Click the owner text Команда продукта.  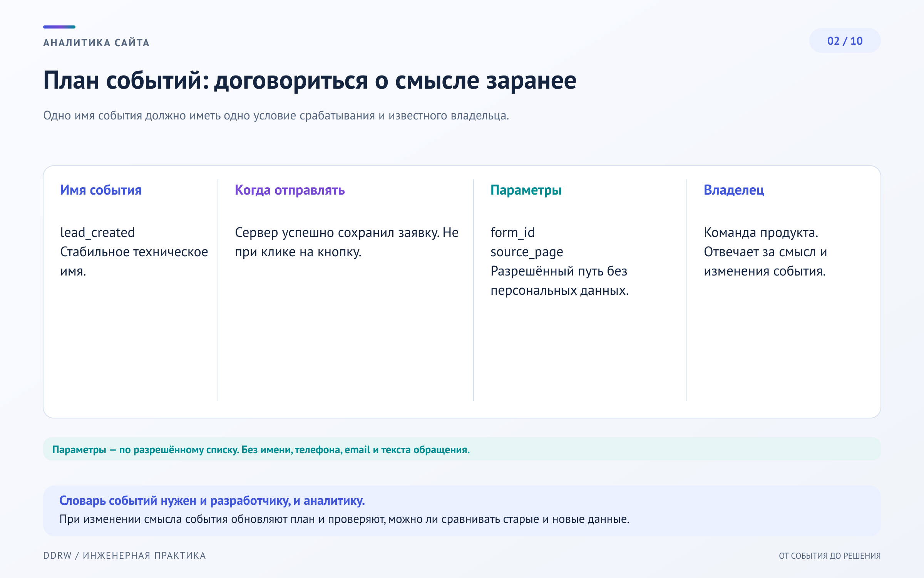761,233
